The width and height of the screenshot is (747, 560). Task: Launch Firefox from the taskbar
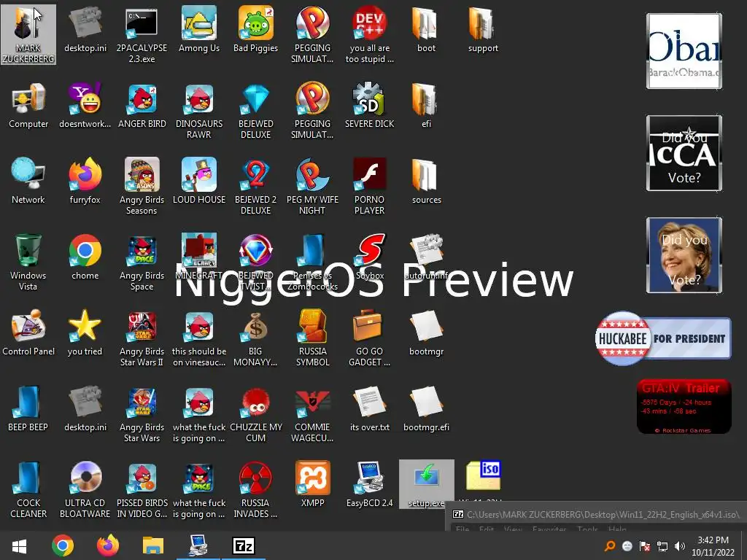click(x=108, y=545)
